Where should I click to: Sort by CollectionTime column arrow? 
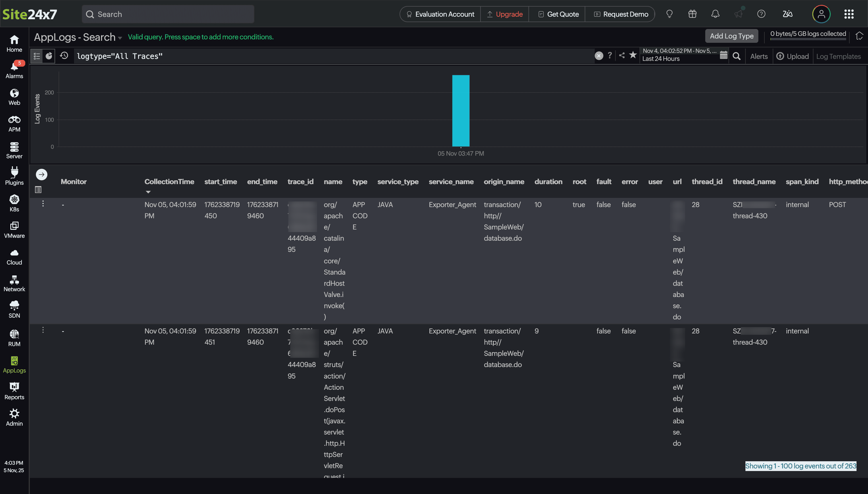pyautogui.click(x=148, y=192)
